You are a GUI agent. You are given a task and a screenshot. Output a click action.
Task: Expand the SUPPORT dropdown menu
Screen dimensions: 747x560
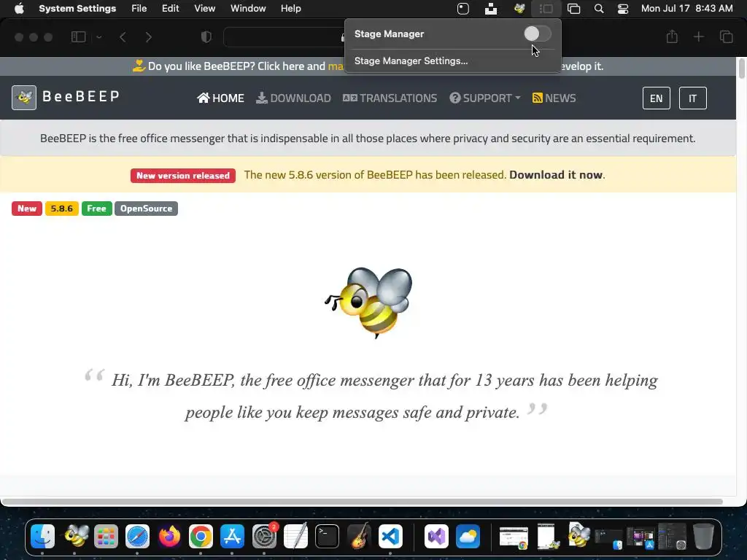point(485,98)
